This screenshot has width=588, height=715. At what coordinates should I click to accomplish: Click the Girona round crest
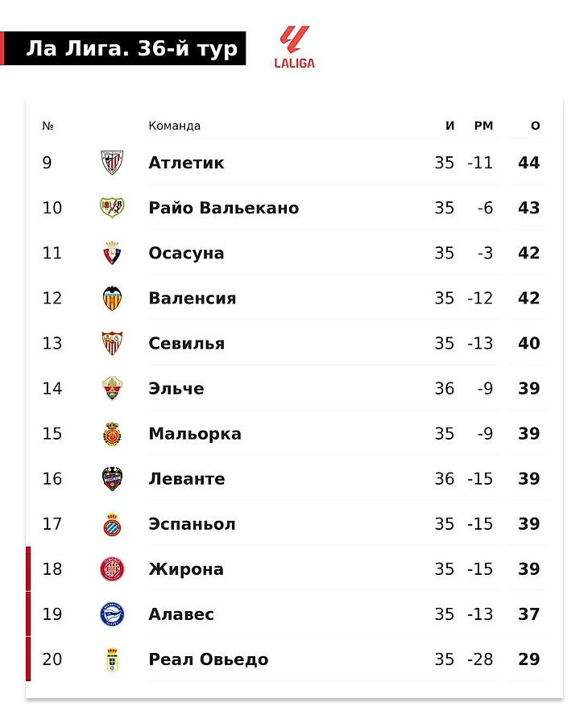pos(112,568)
